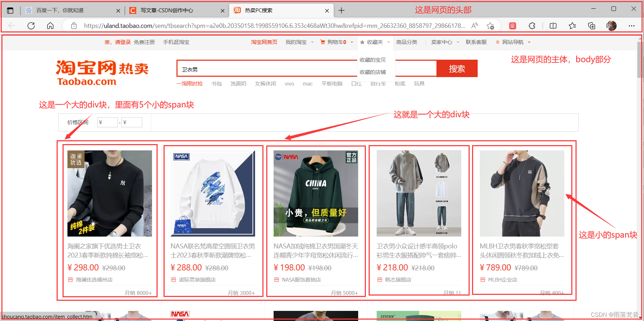The width and height of the screenshot is (644, 321).
Task: Click the 玩具 hot keyword
Action: coord(419,84)
